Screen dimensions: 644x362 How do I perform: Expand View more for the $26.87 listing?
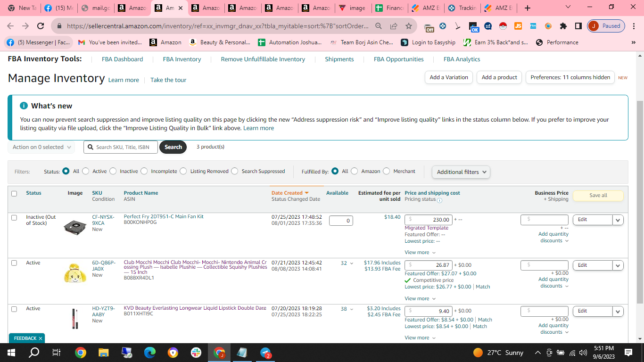click(x=420, y=298)
